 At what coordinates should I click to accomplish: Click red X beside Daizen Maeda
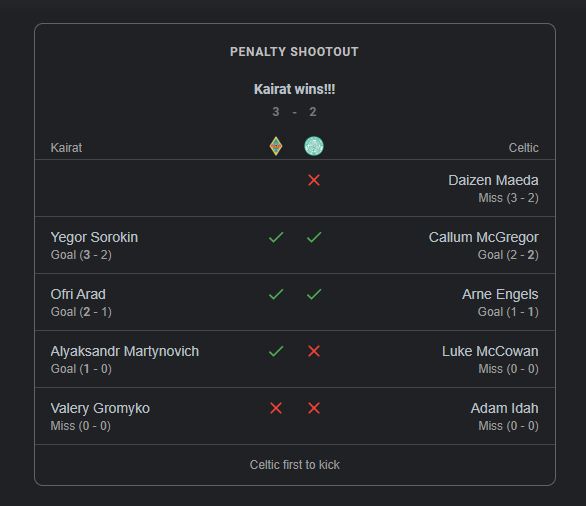314,181
